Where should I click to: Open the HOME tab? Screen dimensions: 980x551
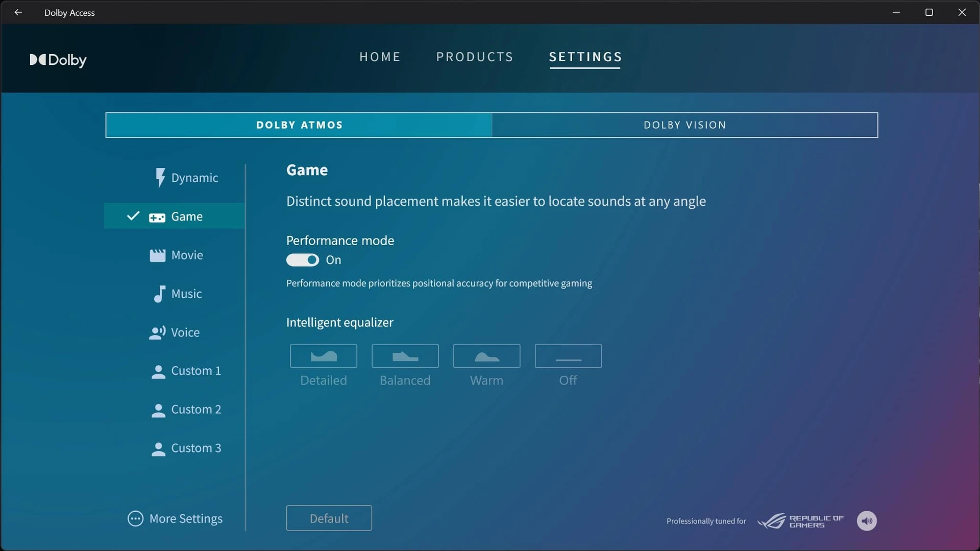(380, 57)
